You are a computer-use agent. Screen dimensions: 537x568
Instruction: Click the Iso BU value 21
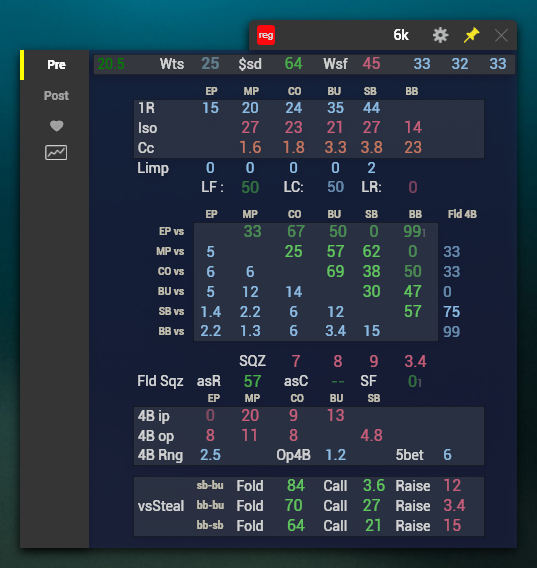point(335,128)
